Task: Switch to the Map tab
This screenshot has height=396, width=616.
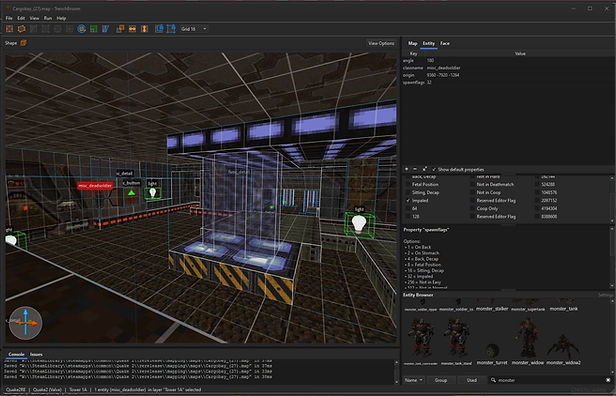Action: coord(412,43)
